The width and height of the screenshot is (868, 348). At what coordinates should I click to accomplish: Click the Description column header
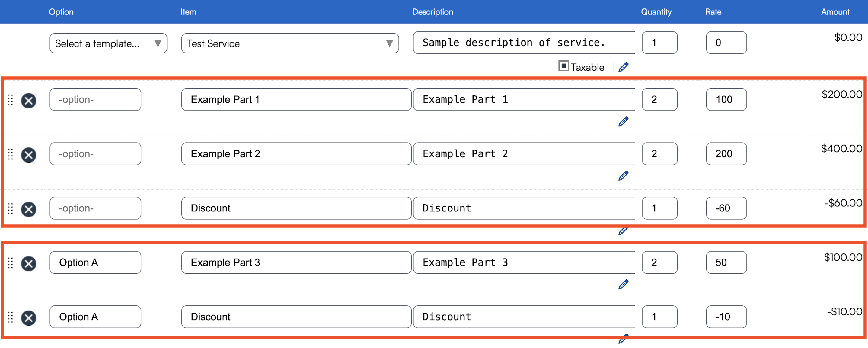432,12
